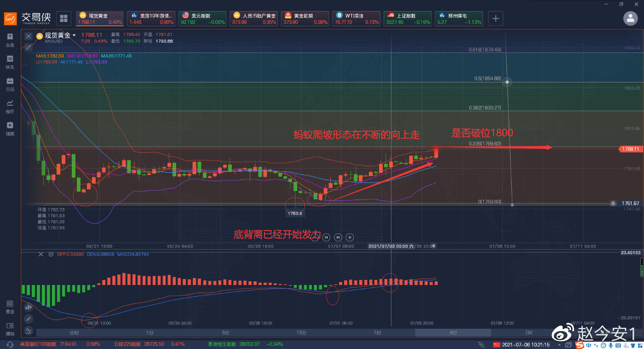Switch to 现货黄金 instrument tab

100,18
